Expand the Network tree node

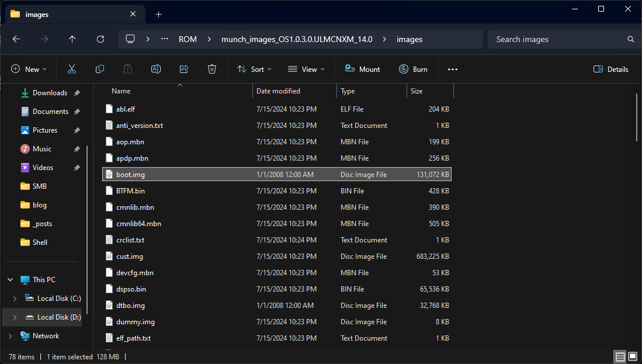[x=10, y=336]
